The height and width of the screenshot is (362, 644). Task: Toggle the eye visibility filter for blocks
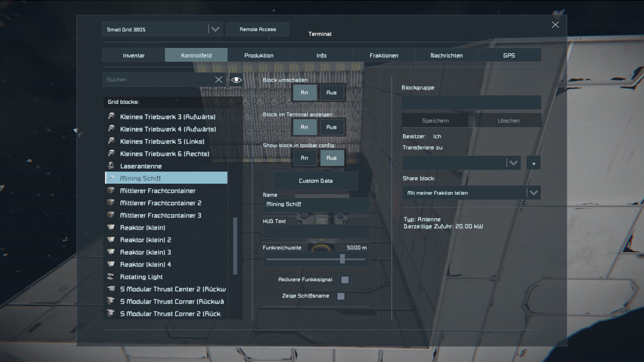[x=236, y=79]
